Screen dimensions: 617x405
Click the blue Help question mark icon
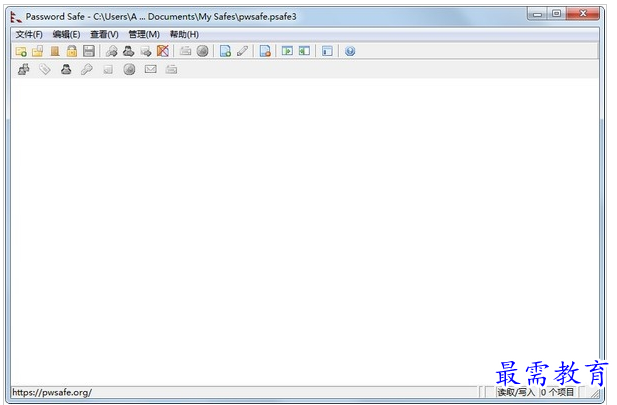pyautogui.click(x=350, y=51)
